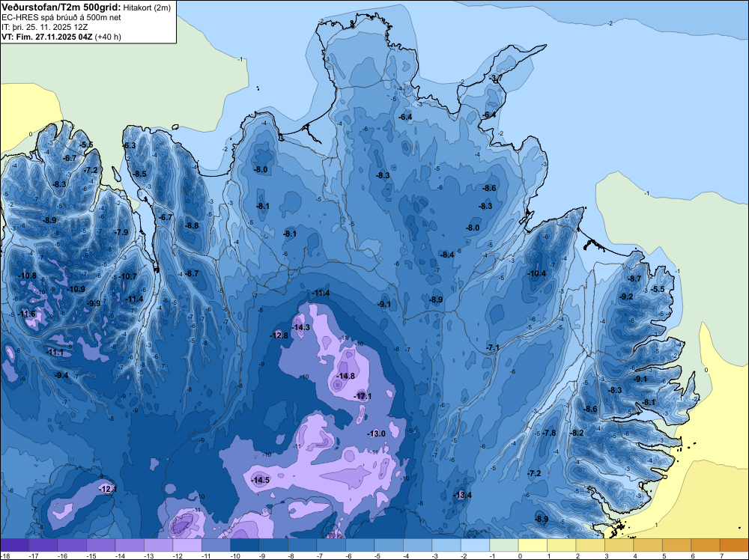Click the -17.1 temperature label

pos(363,396)
